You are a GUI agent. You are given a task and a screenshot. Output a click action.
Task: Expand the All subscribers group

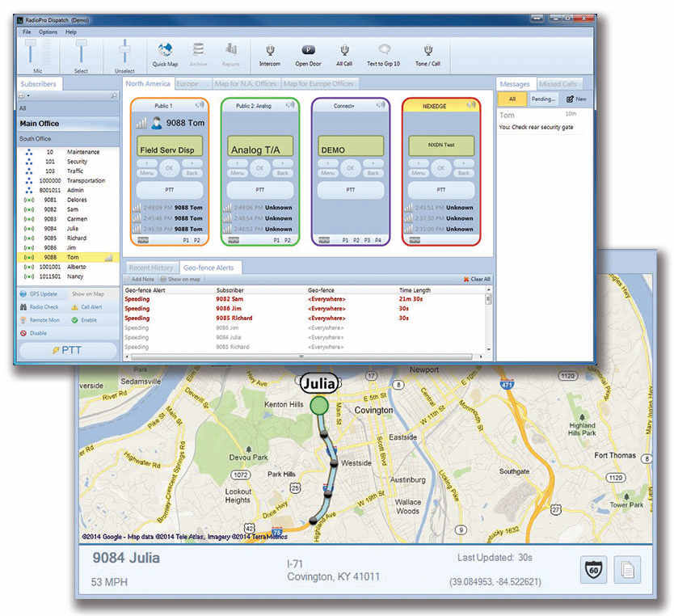click(x=68, y=108)
